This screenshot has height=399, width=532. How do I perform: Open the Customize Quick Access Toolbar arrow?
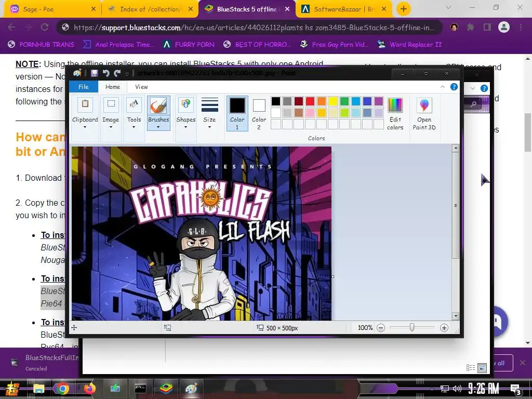pyautogui.click(x=127, y=74)
